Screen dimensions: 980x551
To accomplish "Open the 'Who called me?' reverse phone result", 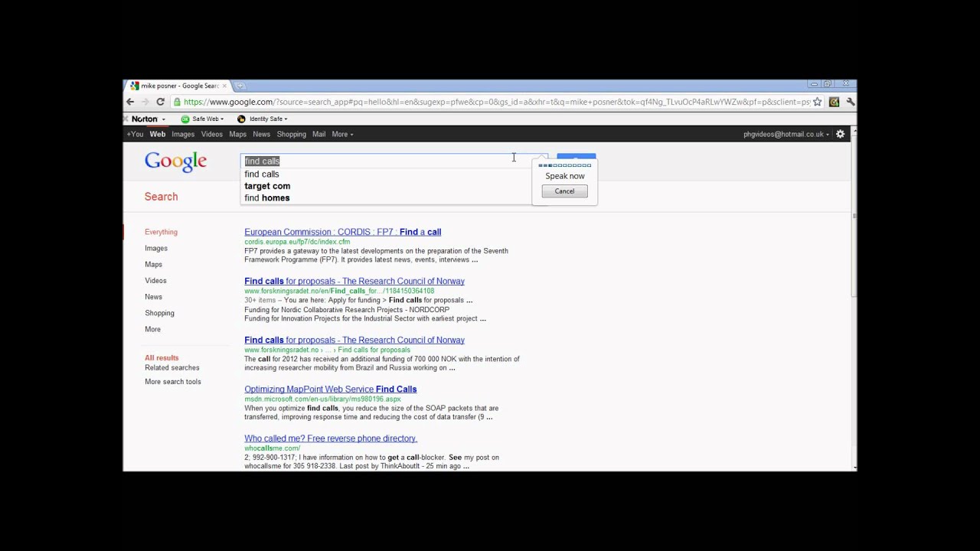I will (330, 439).
